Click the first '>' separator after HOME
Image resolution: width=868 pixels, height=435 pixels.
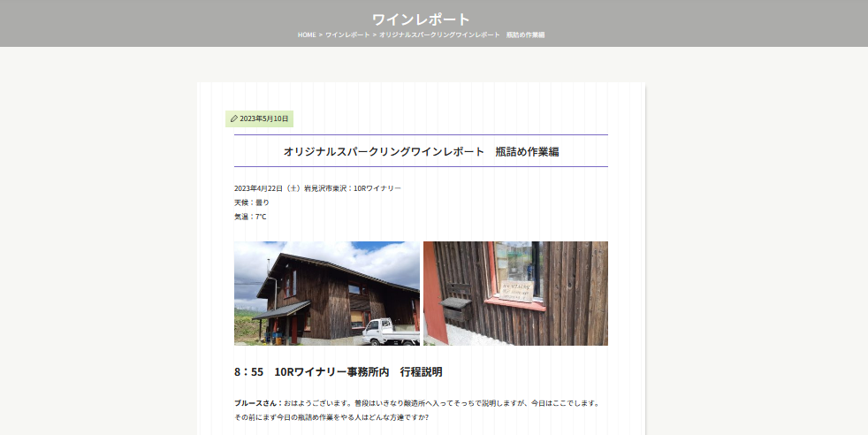pyautogui.click(x=321, y=35)
